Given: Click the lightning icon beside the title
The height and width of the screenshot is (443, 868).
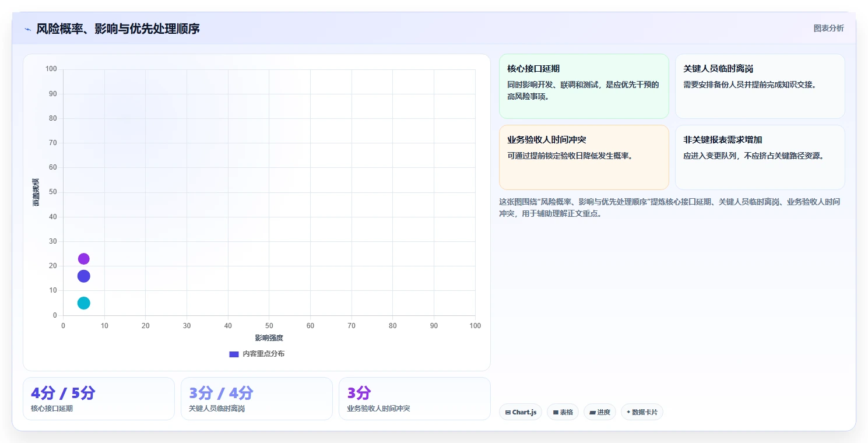Looking at the screenshot, I should tap(27, 29).
